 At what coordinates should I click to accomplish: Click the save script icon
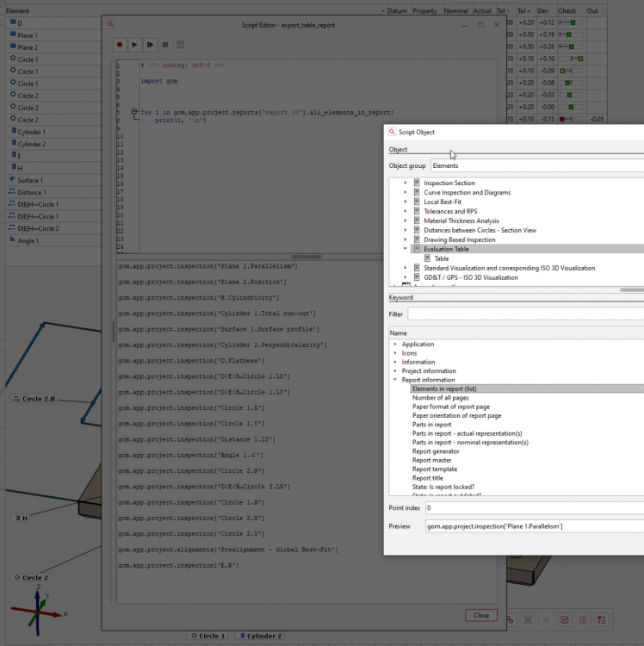click(180, 44)
